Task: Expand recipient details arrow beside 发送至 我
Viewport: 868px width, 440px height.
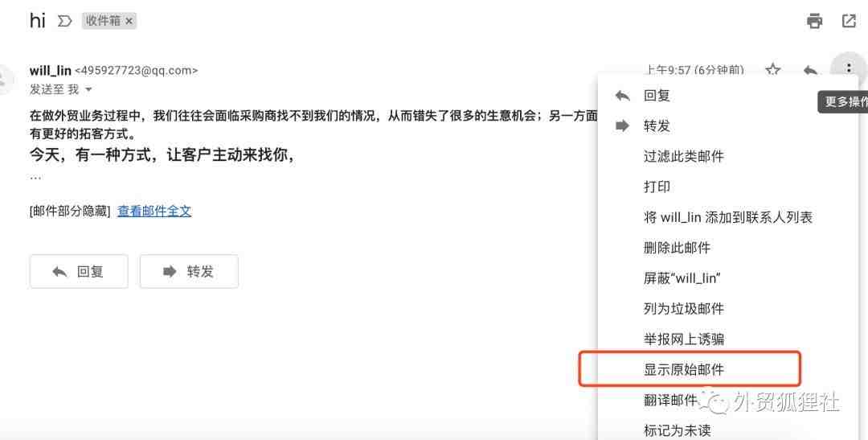Action: tap(88, 89)
